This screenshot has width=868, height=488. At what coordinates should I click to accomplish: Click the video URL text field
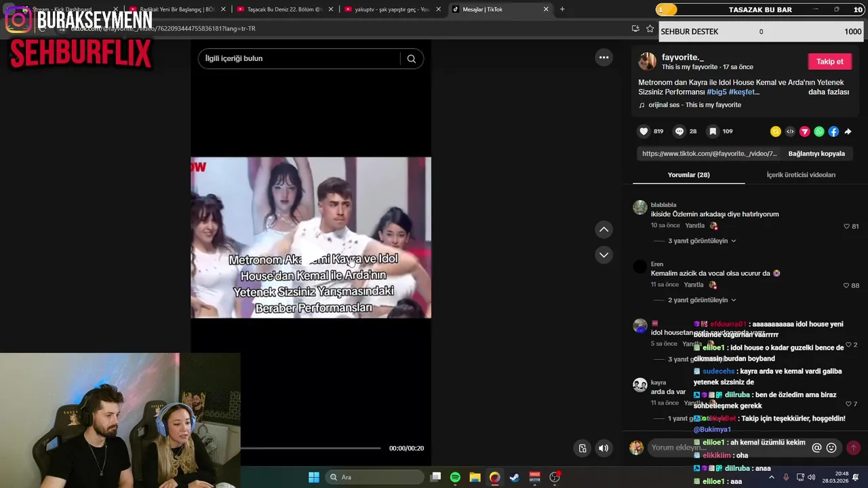click(709, 154)
